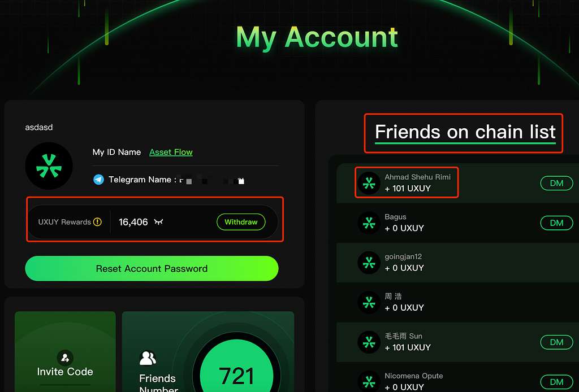
Task: Click the Friends Number people icon
Action: [148, 357]
